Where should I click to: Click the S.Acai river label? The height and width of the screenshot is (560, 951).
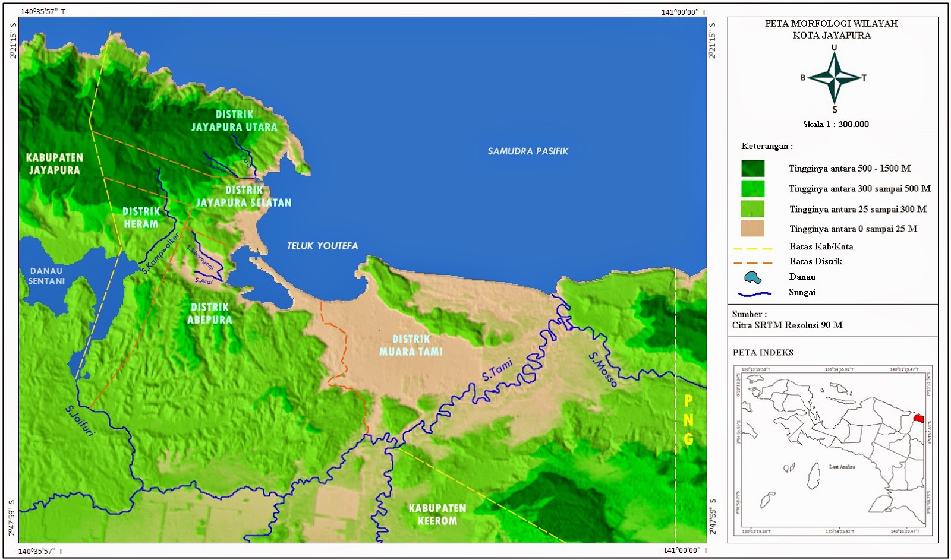coord(203,281)
